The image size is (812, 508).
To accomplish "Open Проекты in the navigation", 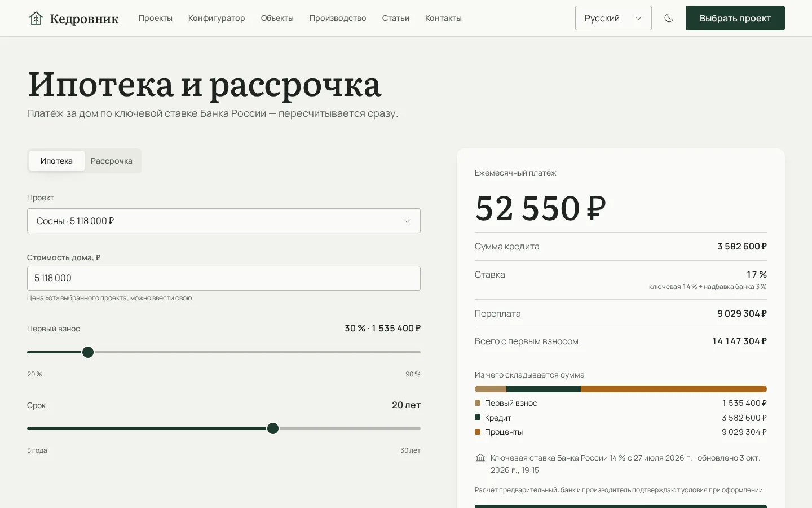I will click(156, 18).
